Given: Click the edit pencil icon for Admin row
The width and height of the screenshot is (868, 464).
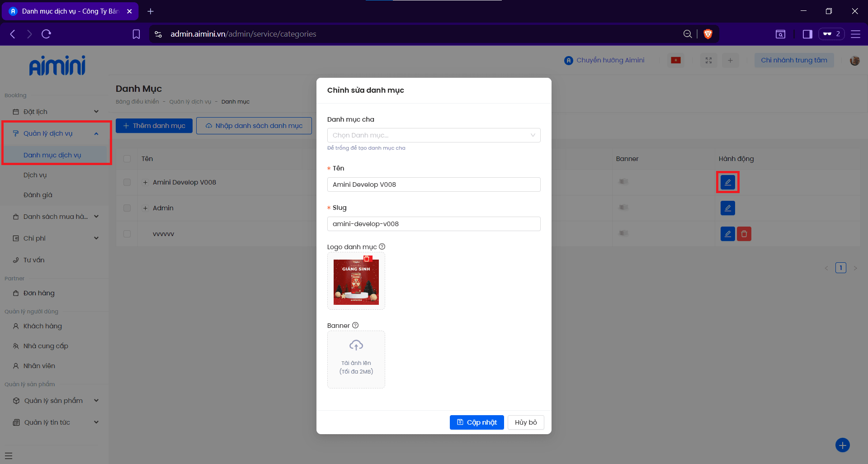Looking at the screenshot, I should click(727, 208).
